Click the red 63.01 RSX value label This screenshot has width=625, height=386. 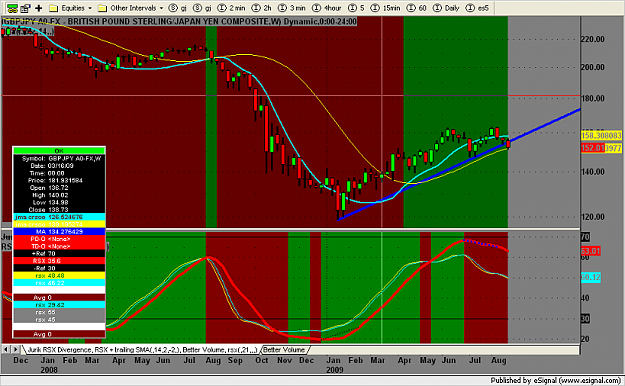pos(590,251)
